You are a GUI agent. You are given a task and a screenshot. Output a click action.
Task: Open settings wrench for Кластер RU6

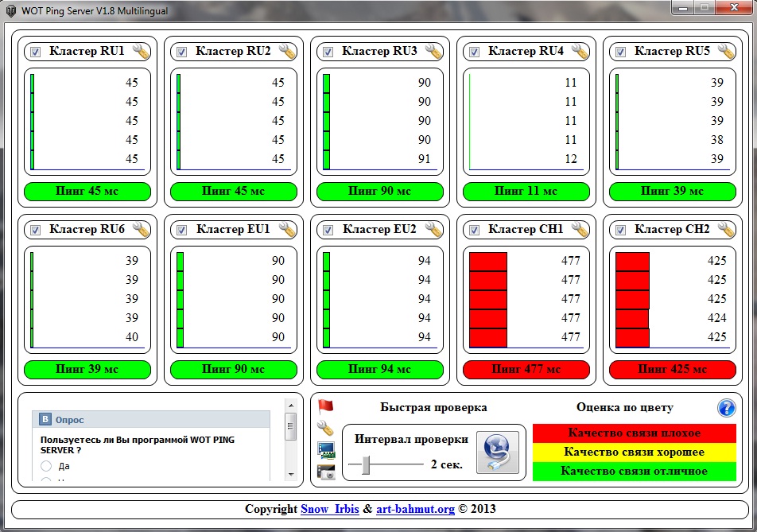click(141, 229)
